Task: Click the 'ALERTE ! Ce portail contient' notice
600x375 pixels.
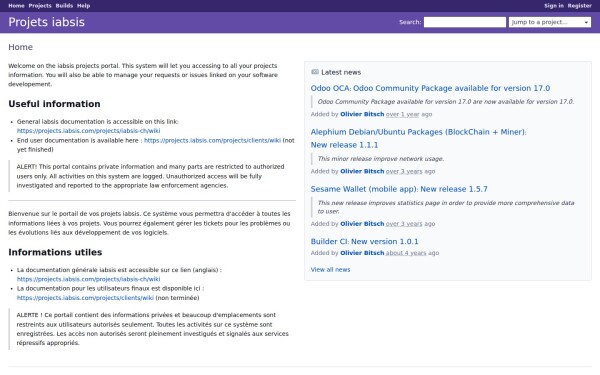Action: (152, 329)
